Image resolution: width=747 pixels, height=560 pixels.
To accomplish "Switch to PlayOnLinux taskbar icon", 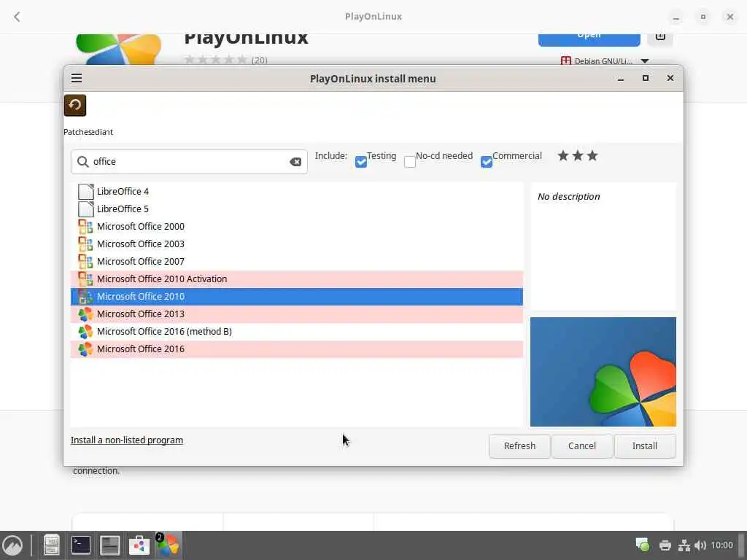I will (x=168, y=545).
